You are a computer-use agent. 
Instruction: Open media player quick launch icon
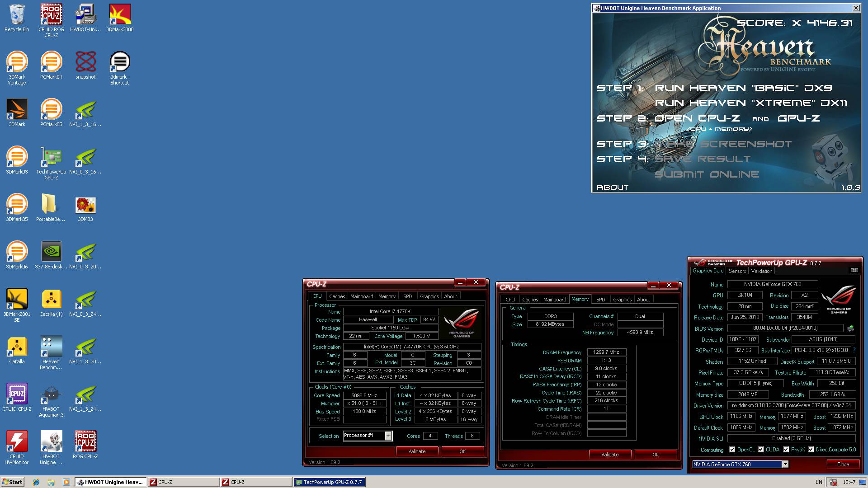pyautogui.click(x=66, y=482)
